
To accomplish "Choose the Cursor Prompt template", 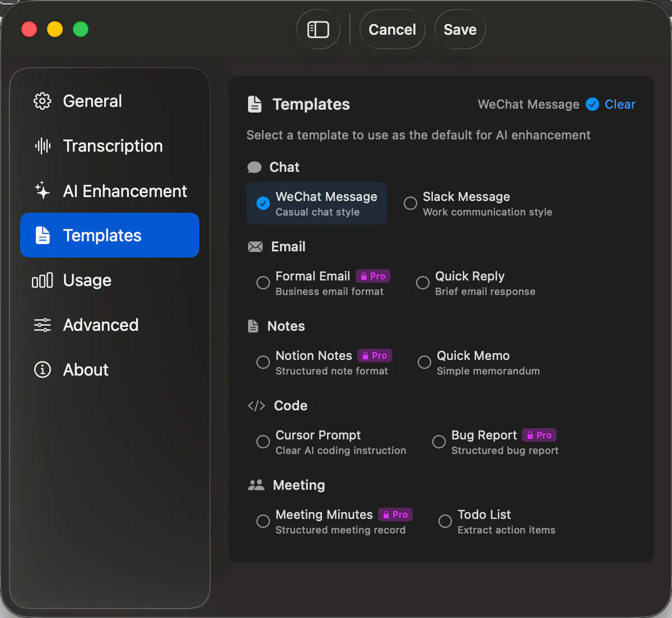I will tap(332, 442).
